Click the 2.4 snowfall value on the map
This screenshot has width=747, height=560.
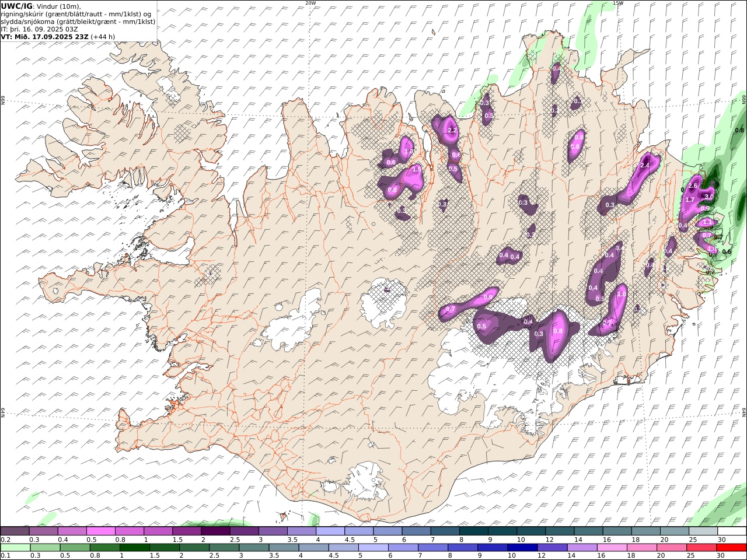645,166
